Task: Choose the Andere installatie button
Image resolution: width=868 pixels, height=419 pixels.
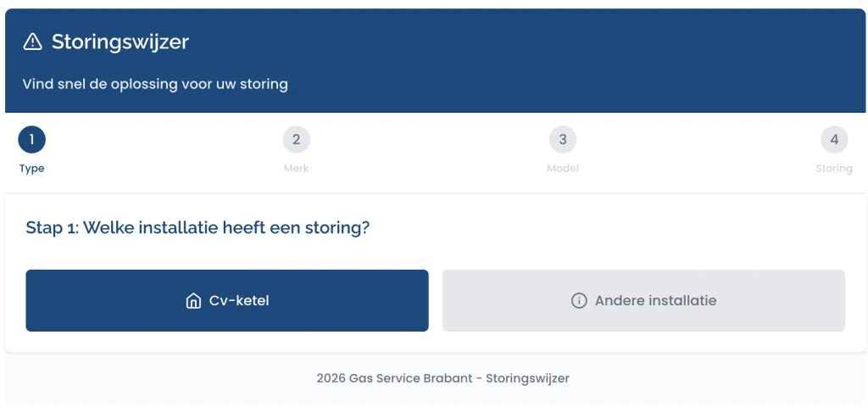Action: click(x=643, y=300)
